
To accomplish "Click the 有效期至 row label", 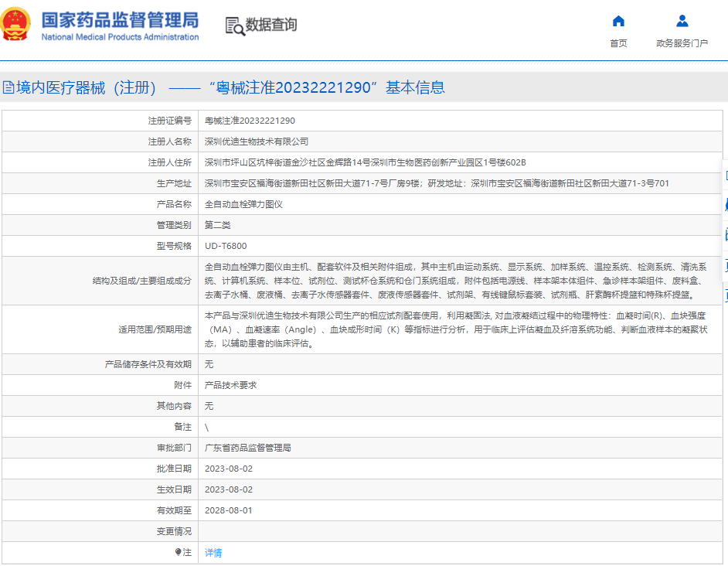I will tap(174, 510).
